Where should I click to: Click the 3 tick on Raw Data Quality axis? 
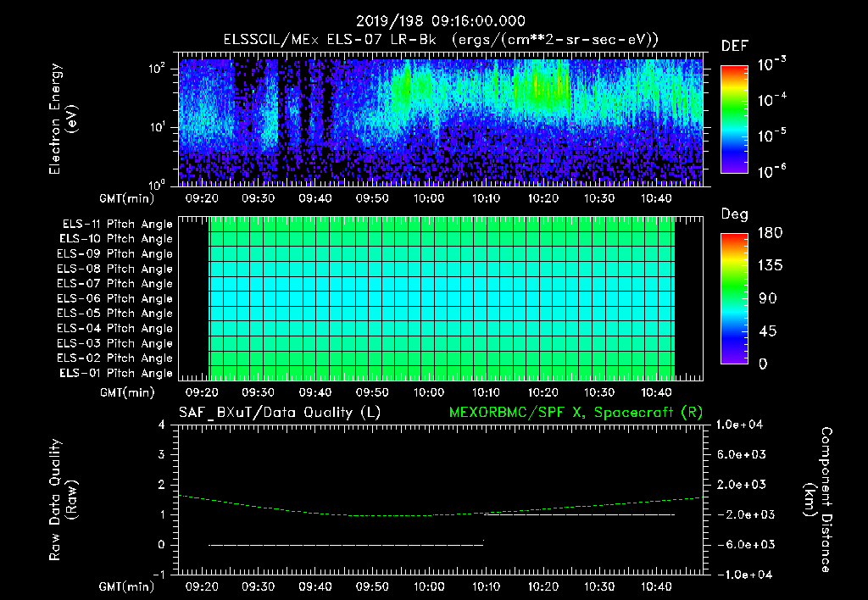[x=162, y=455]
